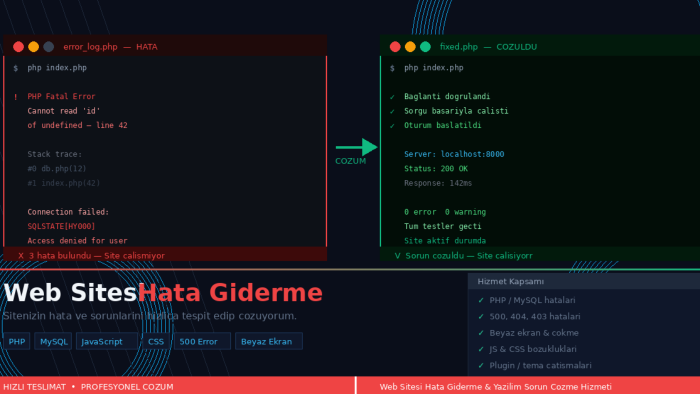The image size is (700, 394).
Task: Click the Server: localhost:8000 line
Action: [x=454, y=154]
